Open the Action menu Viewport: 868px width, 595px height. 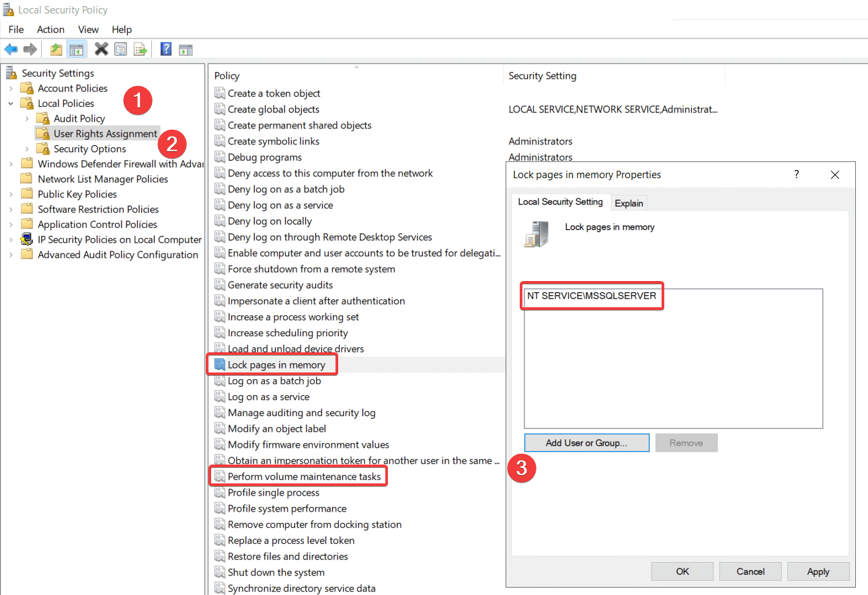point(50,30)
